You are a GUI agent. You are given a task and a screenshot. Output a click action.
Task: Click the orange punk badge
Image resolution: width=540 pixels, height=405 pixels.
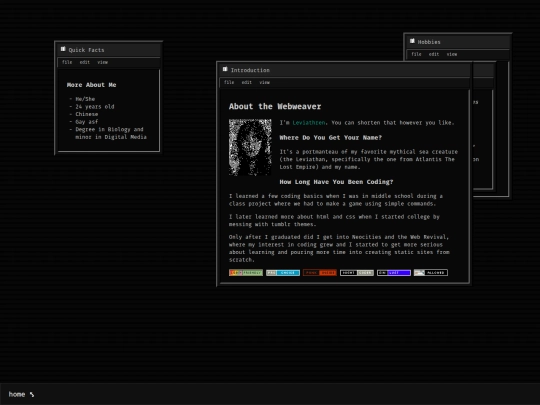[x=320, y=273]
